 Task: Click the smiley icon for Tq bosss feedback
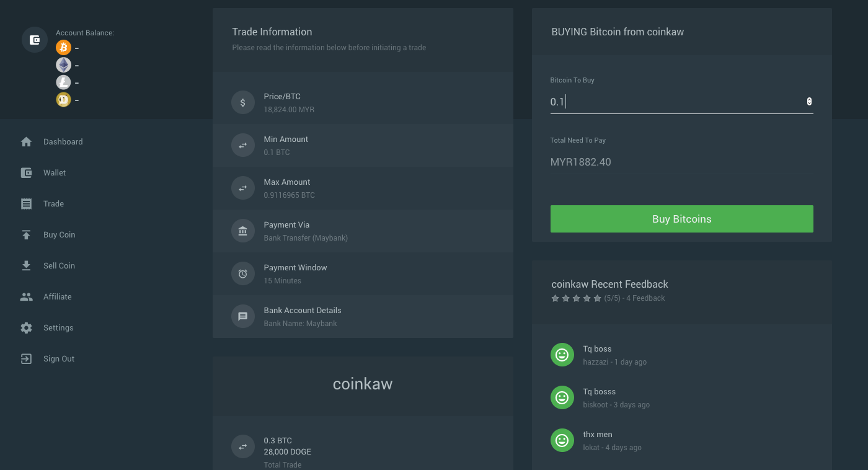[x=562, y=397]
